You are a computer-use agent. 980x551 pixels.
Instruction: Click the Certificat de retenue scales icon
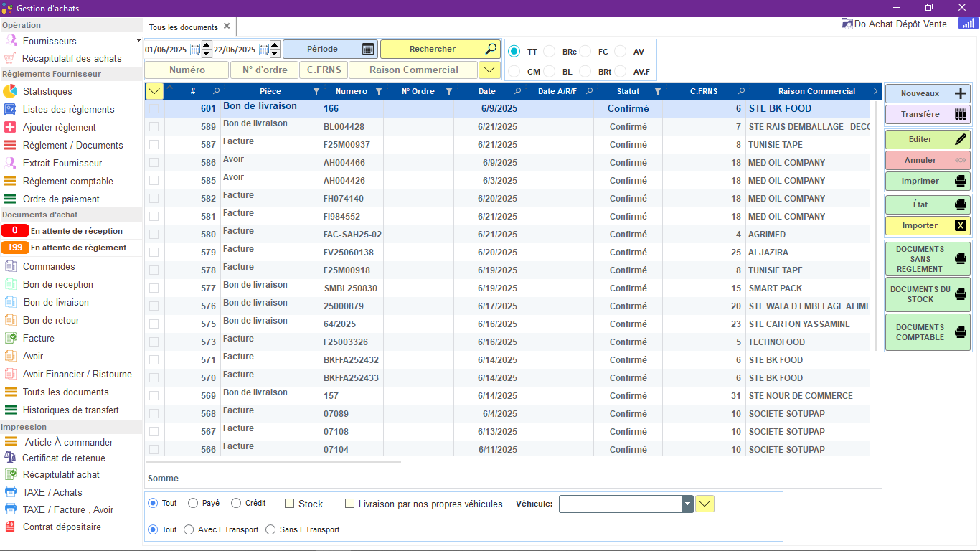click(10, 458)
